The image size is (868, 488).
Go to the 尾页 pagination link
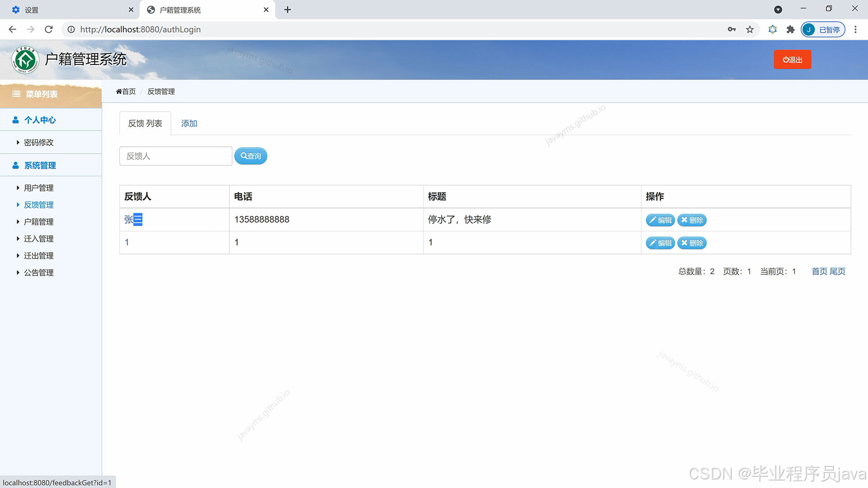click(x=837, y=272)
